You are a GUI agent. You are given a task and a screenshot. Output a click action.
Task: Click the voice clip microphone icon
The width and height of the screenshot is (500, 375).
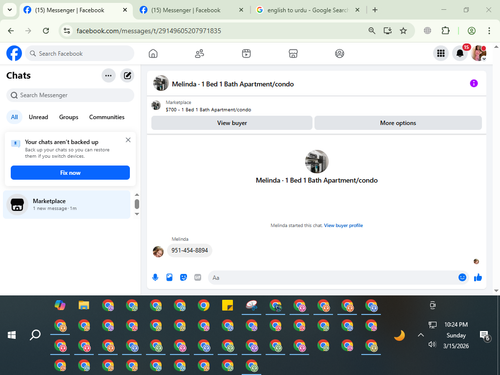click(x=155, y=277)
